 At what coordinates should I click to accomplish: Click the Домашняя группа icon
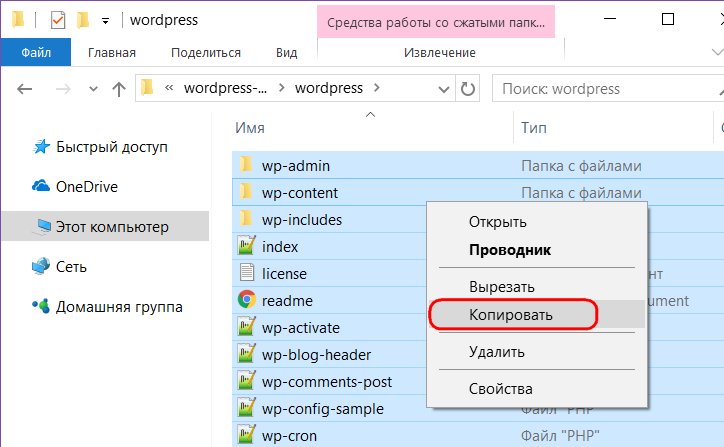41,306
